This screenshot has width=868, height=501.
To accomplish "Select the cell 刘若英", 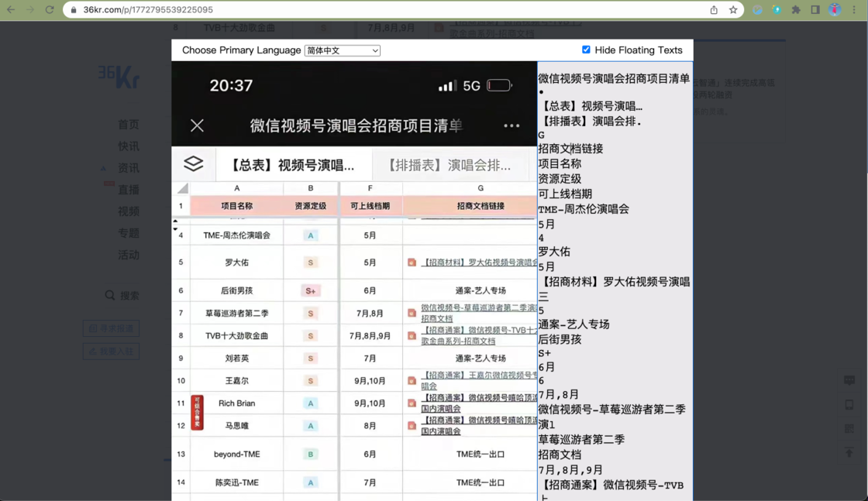I will pyautogui.click(x=237, y=359).
